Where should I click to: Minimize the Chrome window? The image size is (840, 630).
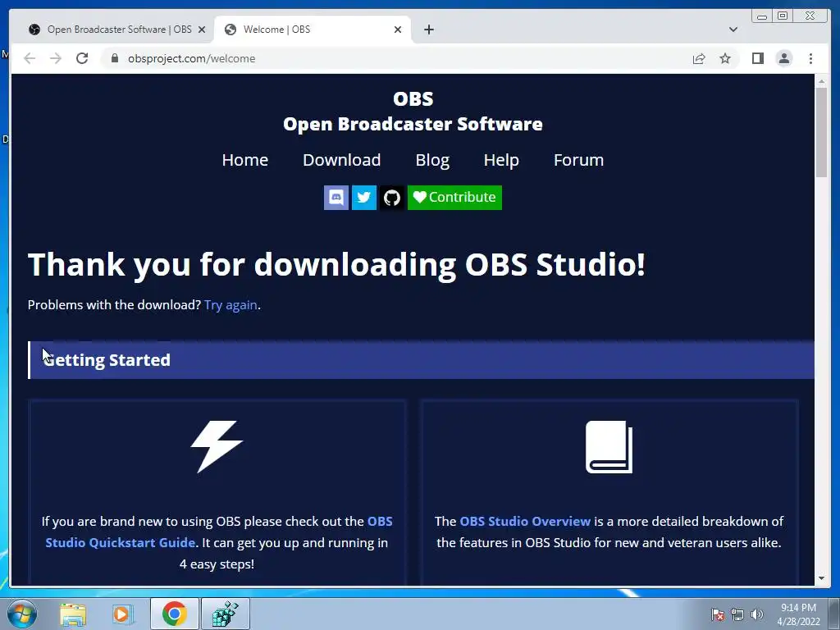point(762,16)
